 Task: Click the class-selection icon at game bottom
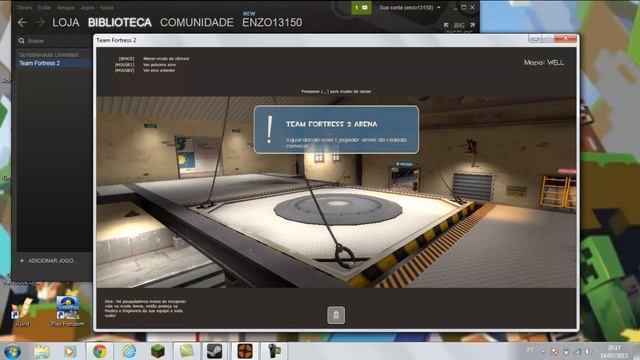click(x=336, y=315)
